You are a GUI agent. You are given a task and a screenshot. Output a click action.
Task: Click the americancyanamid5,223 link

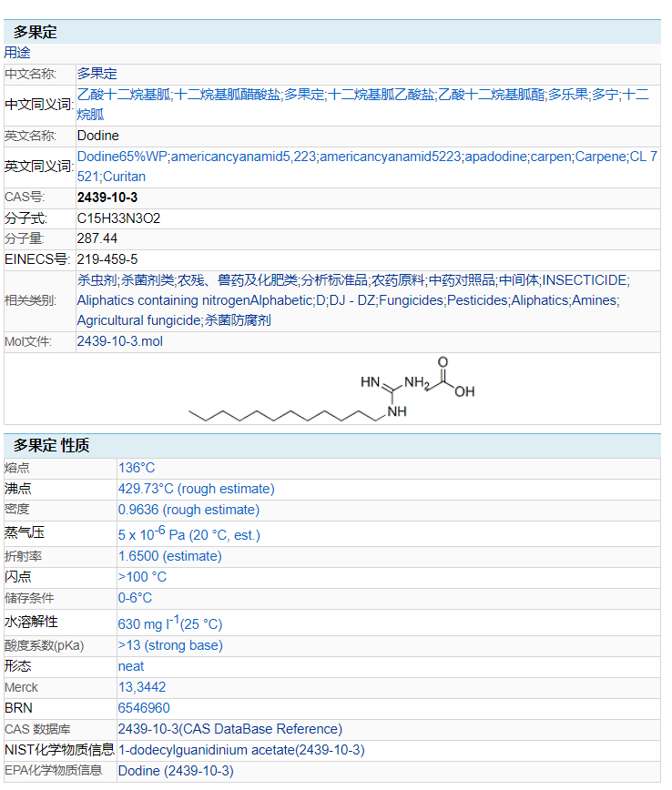(243, 157)
